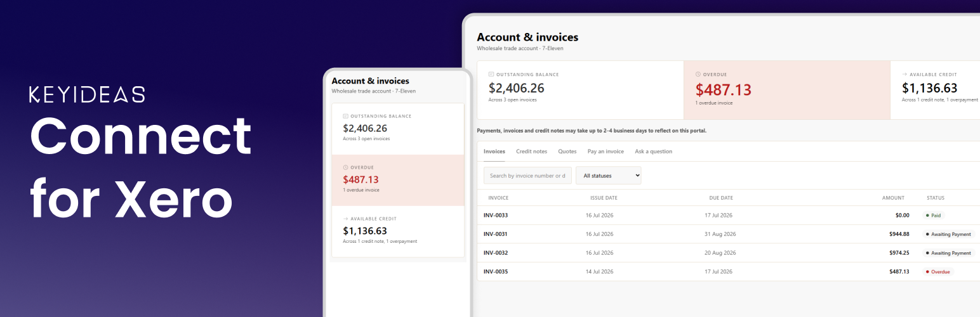
Task: Click the $974.25 amount cell
Action: (899, 253)
